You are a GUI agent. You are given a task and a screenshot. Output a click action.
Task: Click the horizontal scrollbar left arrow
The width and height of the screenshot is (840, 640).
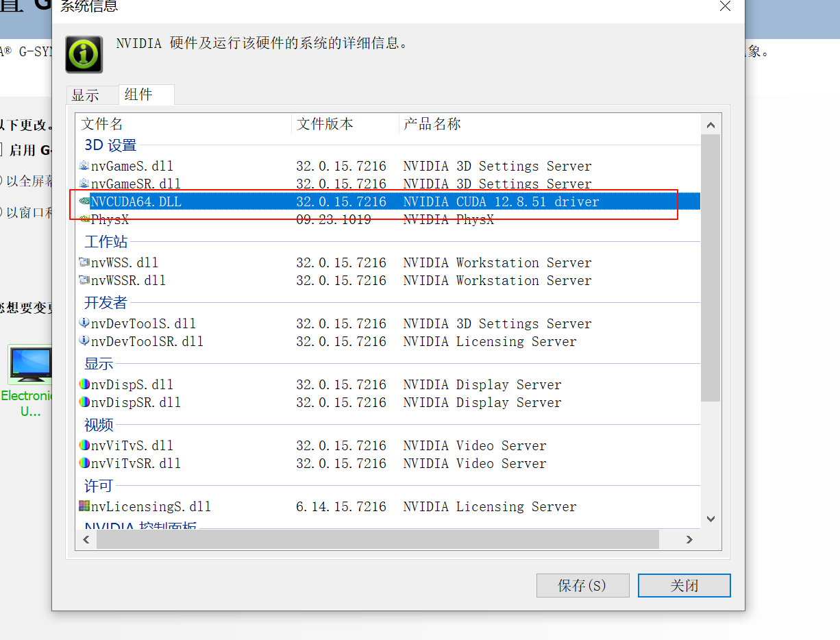tap(86, 540)
